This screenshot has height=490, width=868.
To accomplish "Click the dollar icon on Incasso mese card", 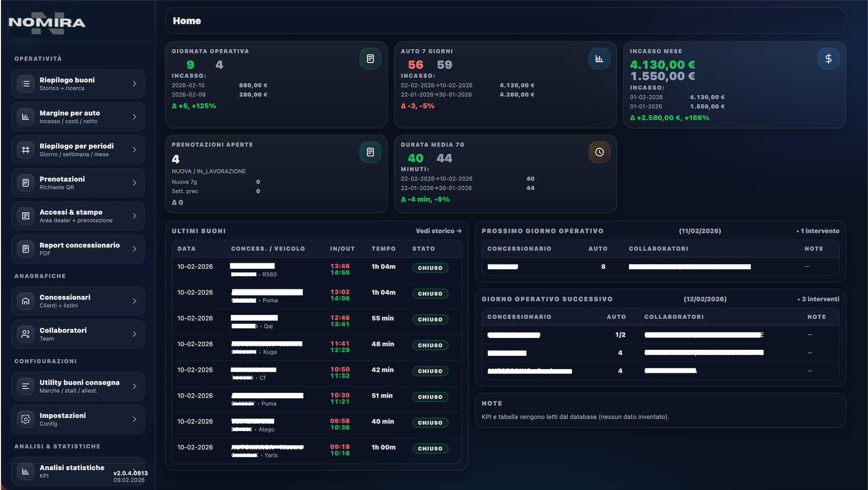I will (x=829, y=58).
